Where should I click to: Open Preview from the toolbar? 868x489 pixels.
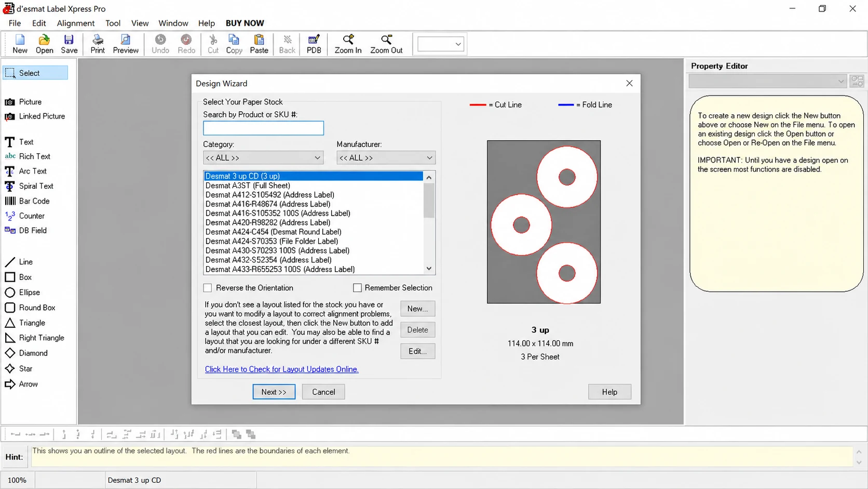click(126, 44)
